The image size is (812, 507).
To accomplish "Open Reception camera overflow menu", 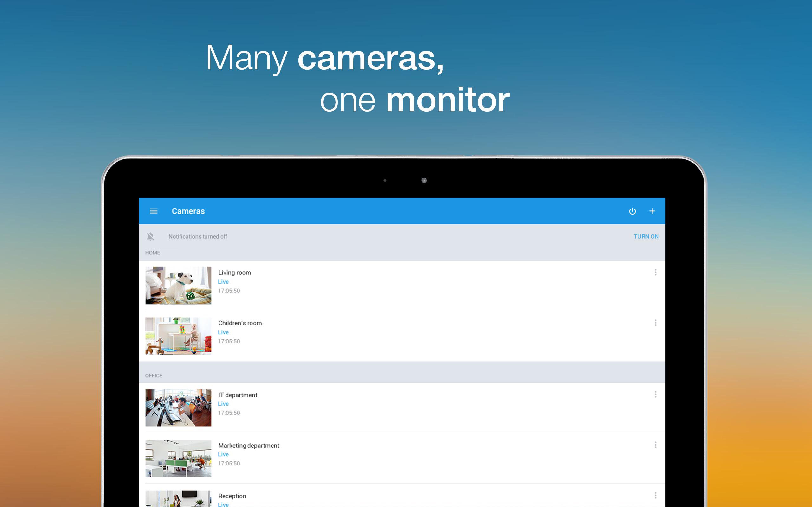I will [655, 496].
